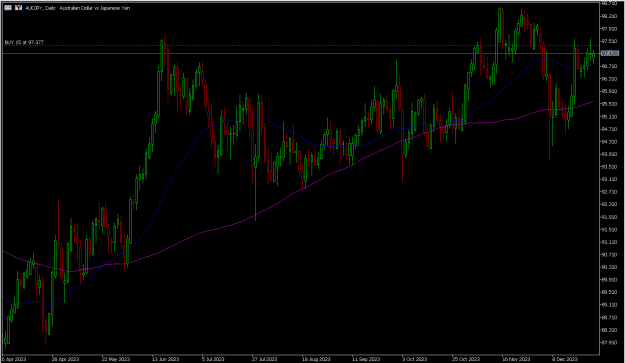Click the 3 Oct 2023 date label
625x363 pixels.
point(415,359)
